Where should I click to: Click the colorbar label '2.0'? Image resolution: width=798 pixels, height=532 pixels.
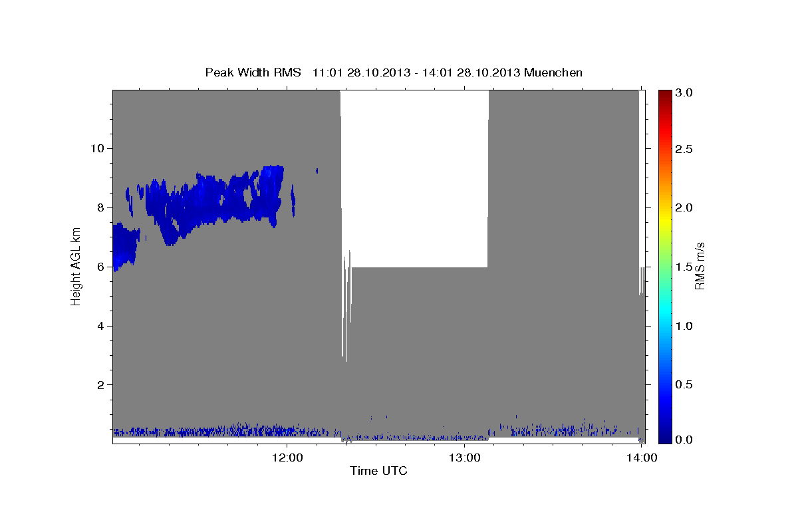[684, 207]
